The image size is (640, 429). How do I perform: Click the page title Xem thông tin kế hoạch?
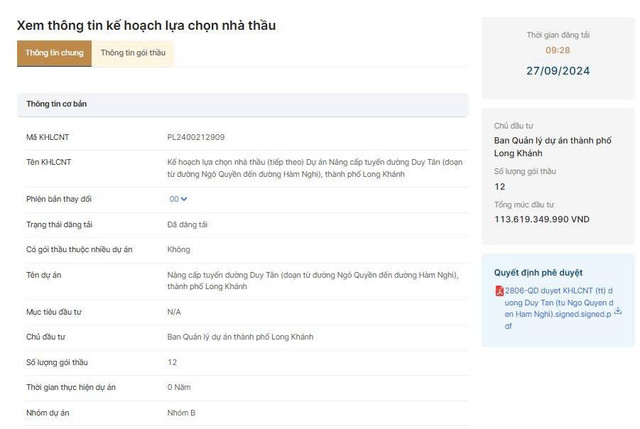(x=146, y=26)
